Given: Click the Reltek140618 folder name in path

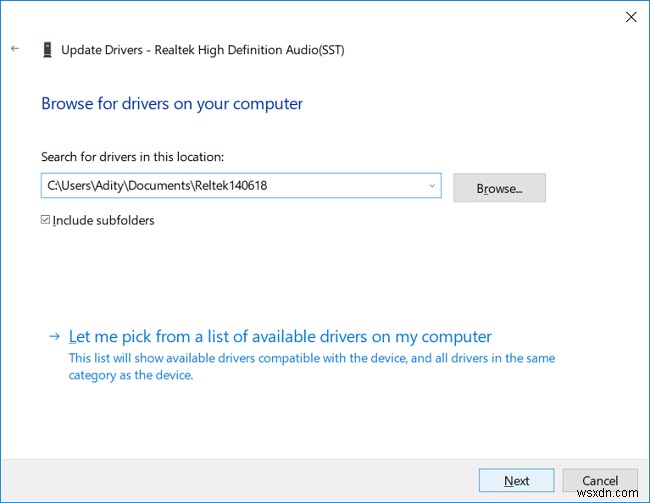Looking at the screenshot, I should pos(233,185).
